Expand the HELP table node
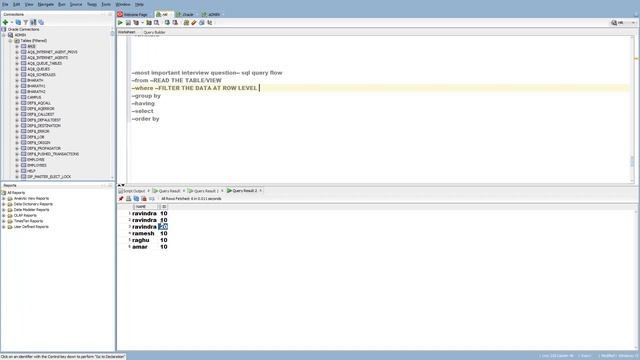Image resolution: width=640 pixels, height=360 pixels. tap(17, 171)
